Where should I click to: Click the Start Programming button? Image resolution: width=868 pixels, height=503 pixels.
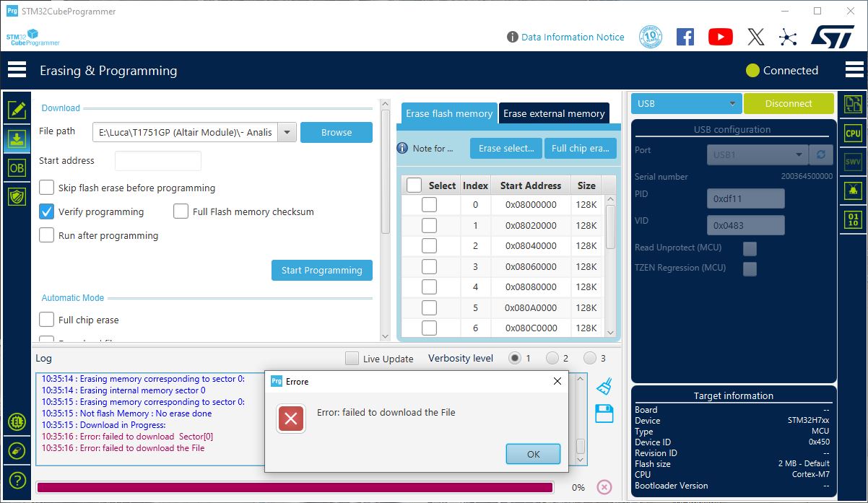tap(321, 270)
